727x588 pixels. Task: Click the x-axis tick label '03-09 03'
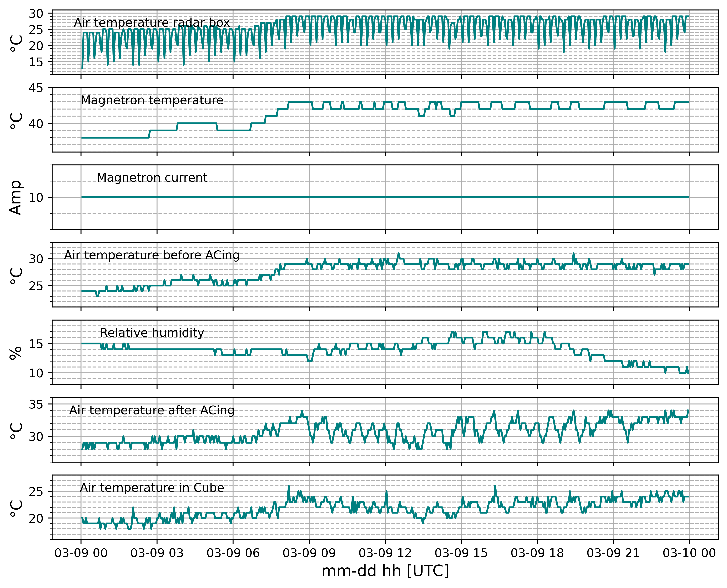pos(157,553)
